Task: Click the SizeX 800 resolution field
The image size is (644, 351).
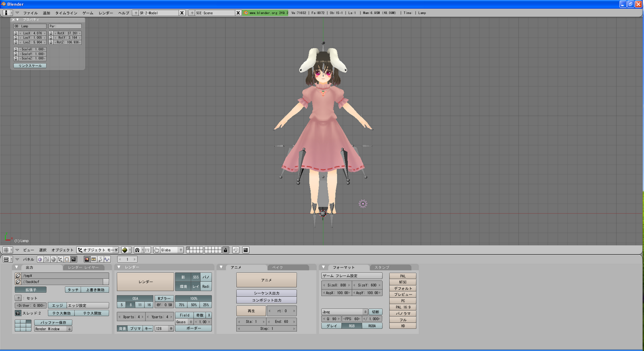Action: point(336,285)
